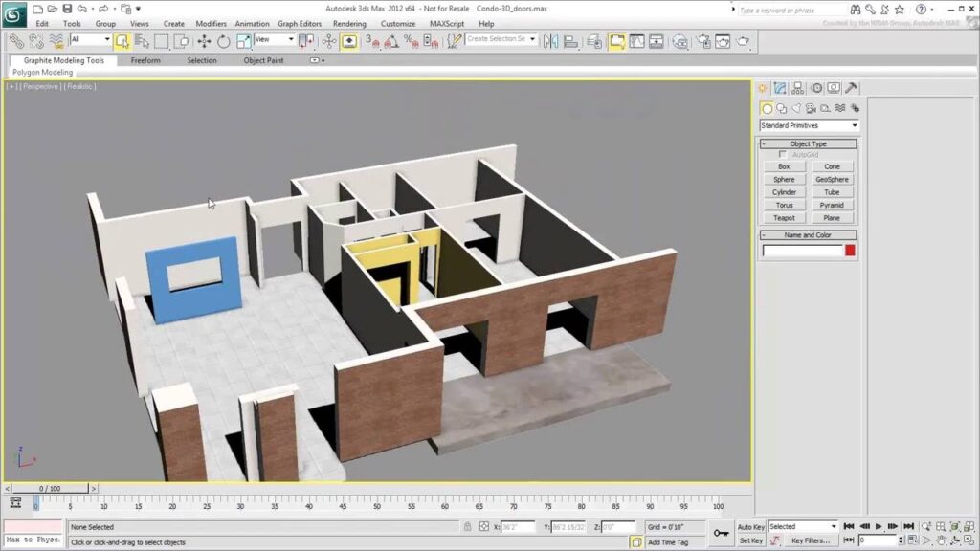The image size is (980, 551).
Task: Collapse the Object Type rollout
Action: [x=808, y=143]
